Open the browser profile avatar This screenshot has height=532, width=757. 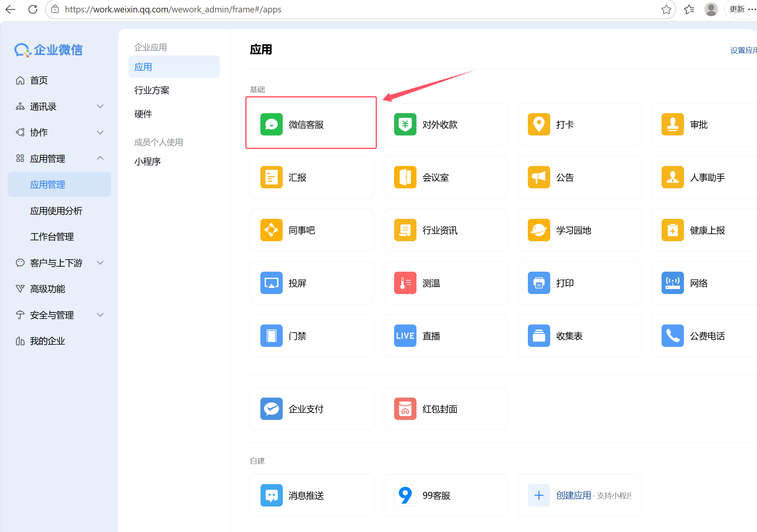click(711, 9)
